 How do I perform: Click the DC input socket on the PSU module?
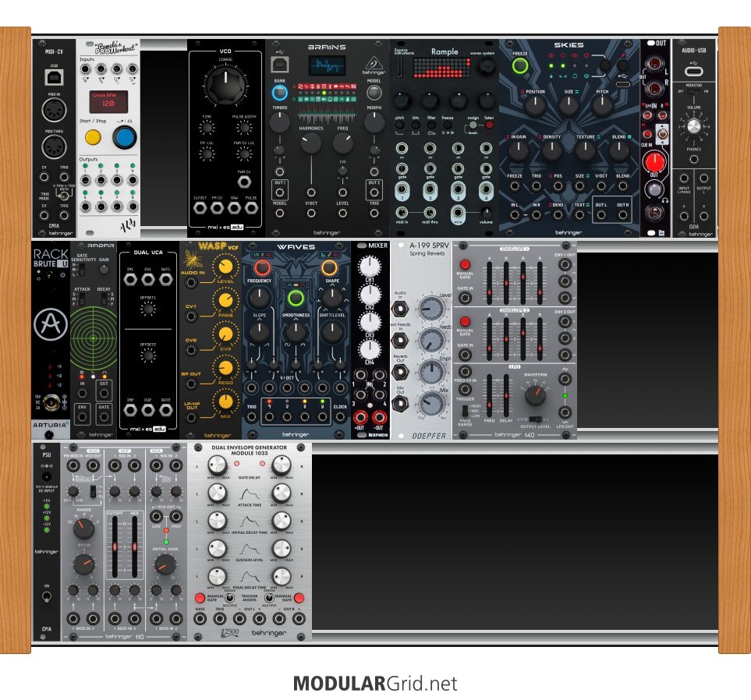click(x=47, y=477)
